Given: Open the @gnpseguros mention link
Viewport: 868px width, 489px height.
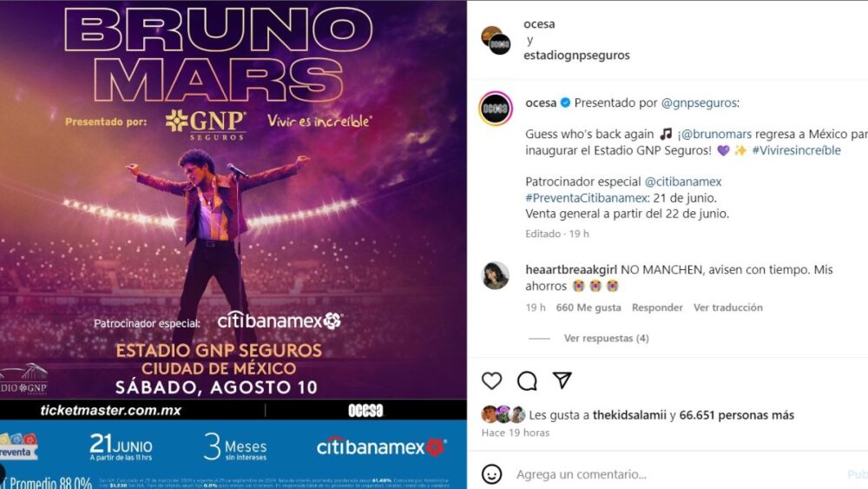Looking at the screenshot, I should coord(699,102).
